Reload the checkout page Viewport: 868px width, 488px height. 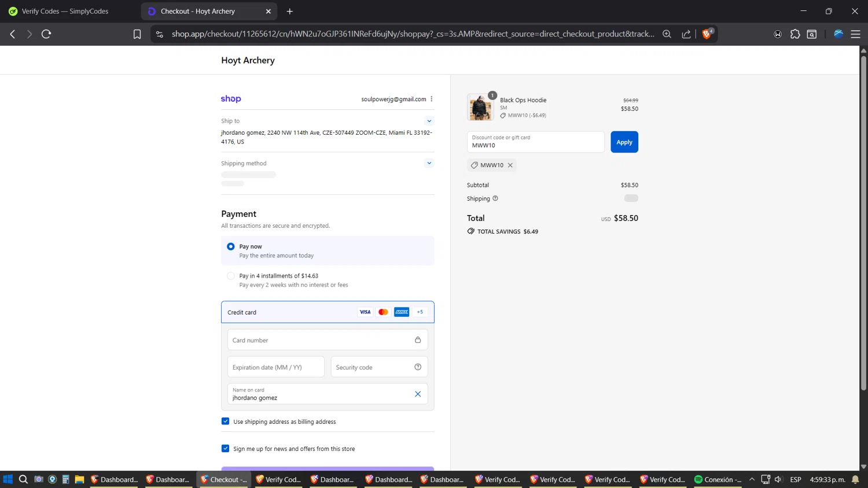click(x=46, y=34)
